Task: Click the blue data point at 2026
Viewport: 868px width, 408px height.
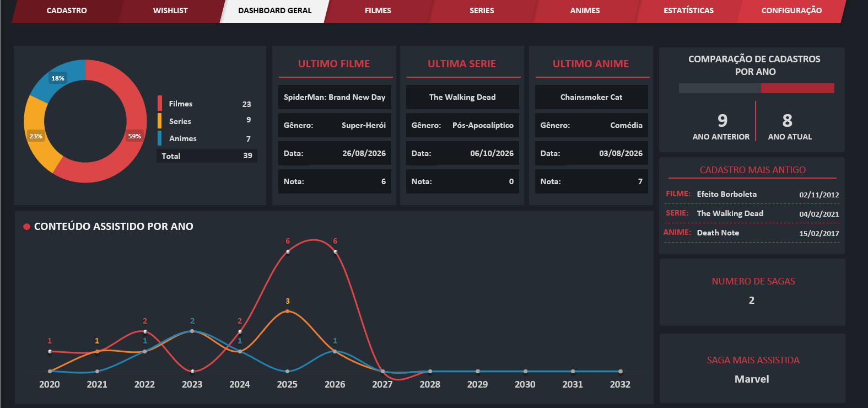Action: pyautogui.click(x=335, y=351)
